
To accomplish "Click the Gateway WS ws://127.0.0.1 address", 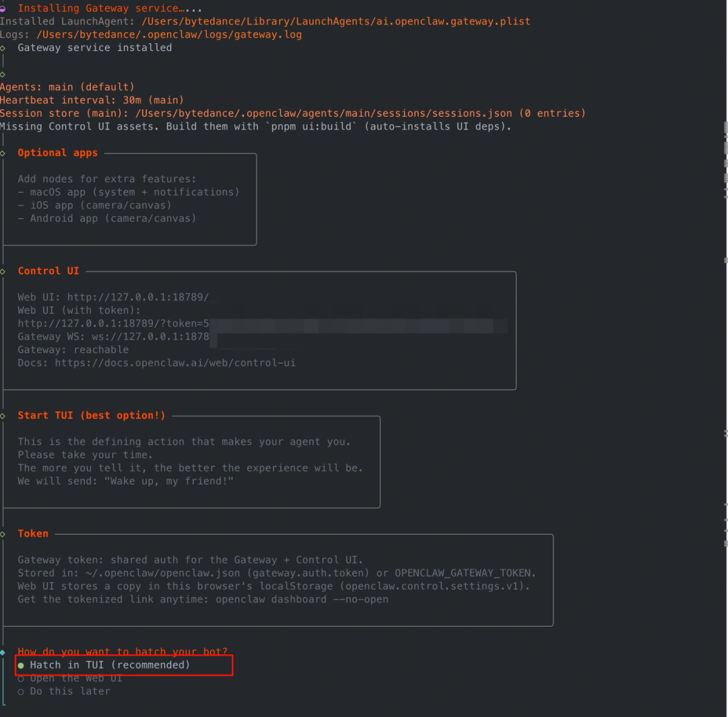I will coord(156,337).
